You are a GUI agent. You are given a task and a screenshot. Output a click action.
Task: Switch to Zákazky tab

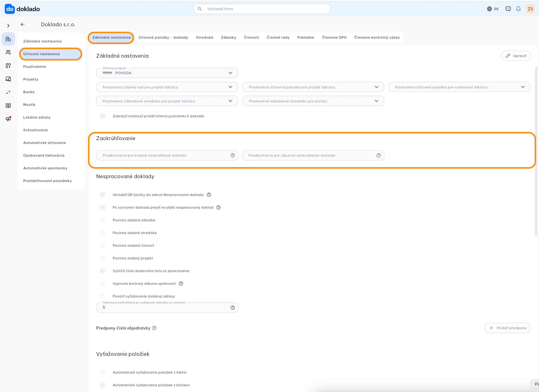(x=228, y=37)
